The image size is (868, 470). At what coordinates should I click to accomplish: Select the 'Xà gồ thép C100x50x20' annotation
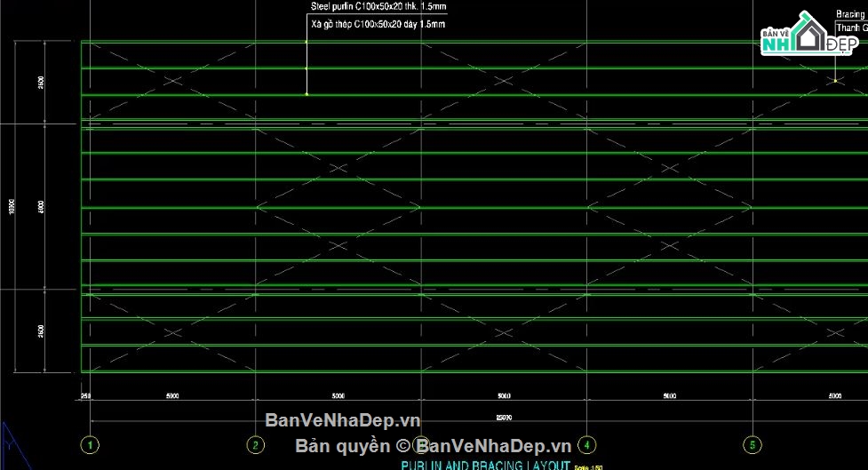pyautogui.click(x=378, y=25)
